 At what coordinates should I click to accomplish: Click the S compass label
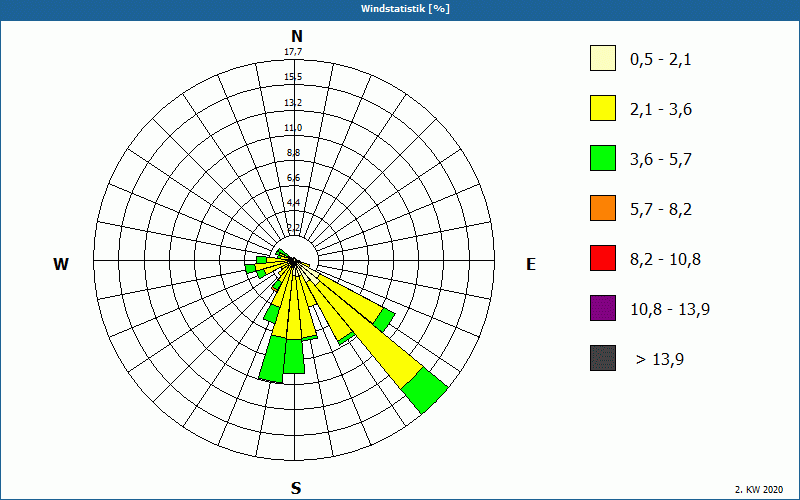296,488
